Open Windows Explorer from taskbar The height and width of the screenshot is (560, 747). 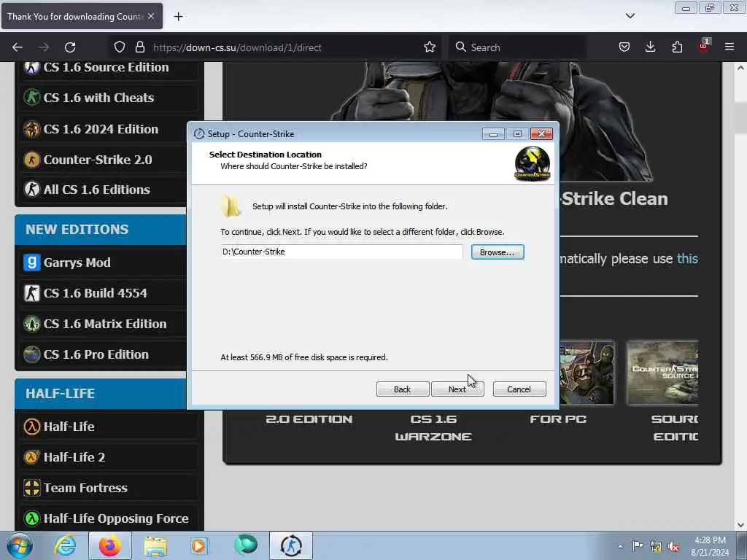(155, 545)
